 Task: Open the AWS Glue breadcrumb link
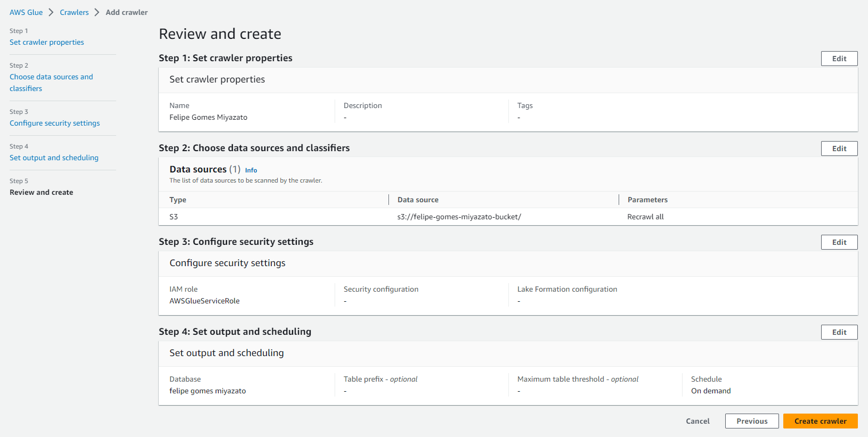coord(26,12)
